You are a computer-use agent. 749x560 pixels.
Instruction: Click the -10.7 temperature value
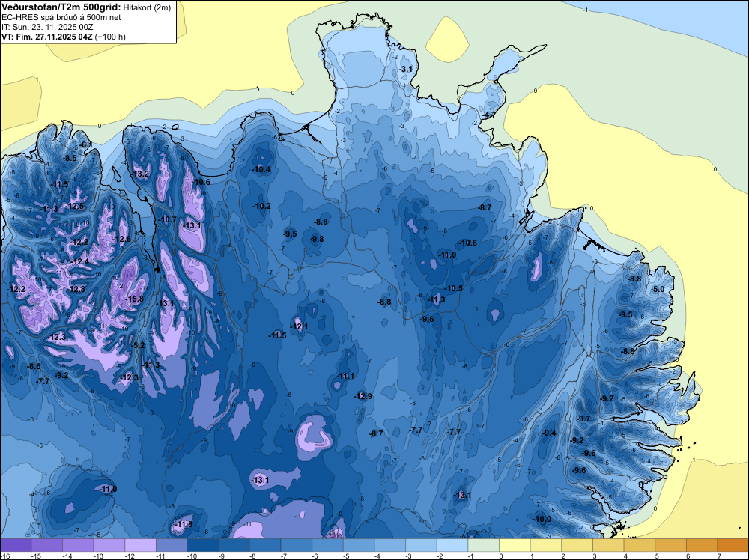click(167, 219)
